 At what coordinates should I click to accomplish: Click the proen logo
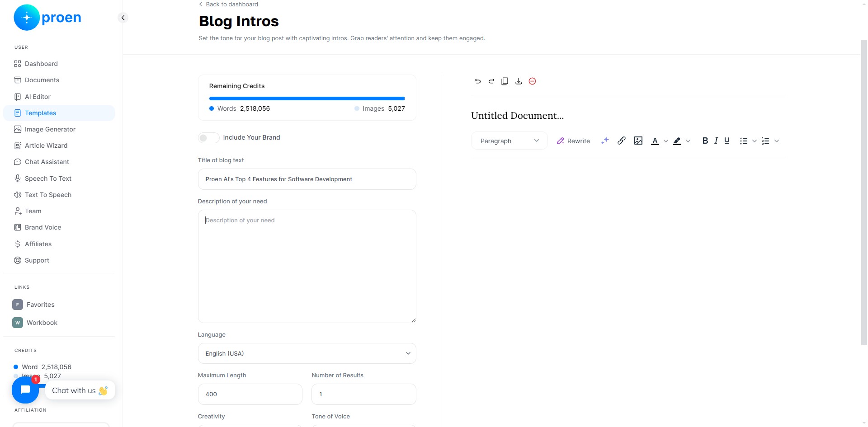pos(47,18)
